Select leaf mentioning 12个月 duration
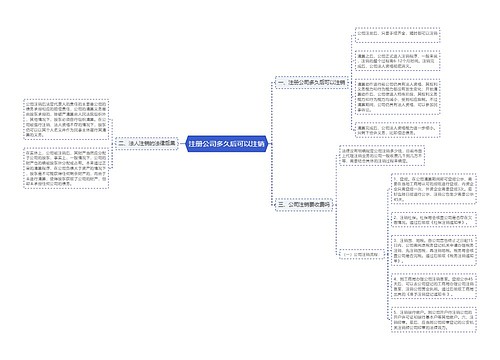Screen dimensions: 500x360 (x=398, y=61)
